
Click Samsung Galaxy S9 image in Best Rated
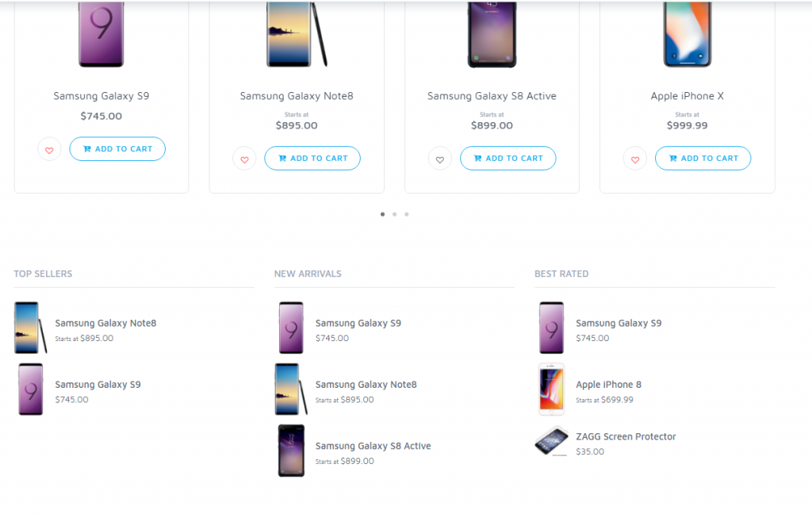pyautogui.click(x=552, y=328)
